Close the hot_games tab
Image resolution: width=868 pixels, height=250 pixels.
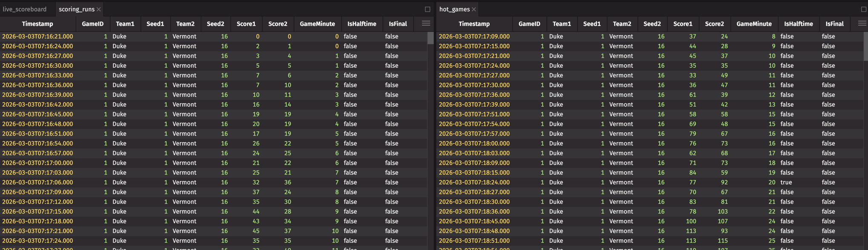(474, 9)
